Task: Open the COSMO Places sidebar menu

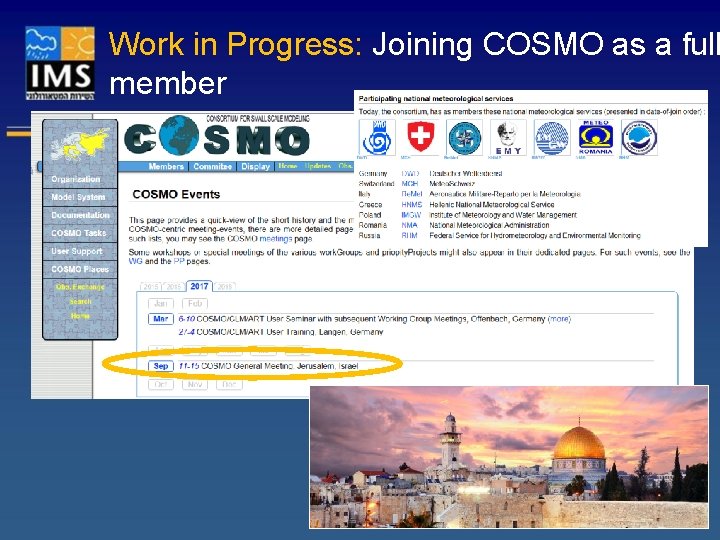Action: [80, 269]
